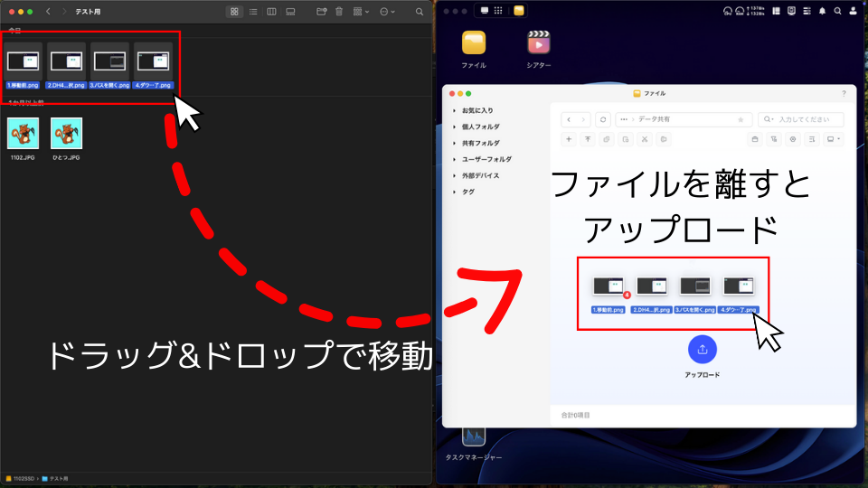Click the refresh icon in ファイル window

(x=603, y=119)
